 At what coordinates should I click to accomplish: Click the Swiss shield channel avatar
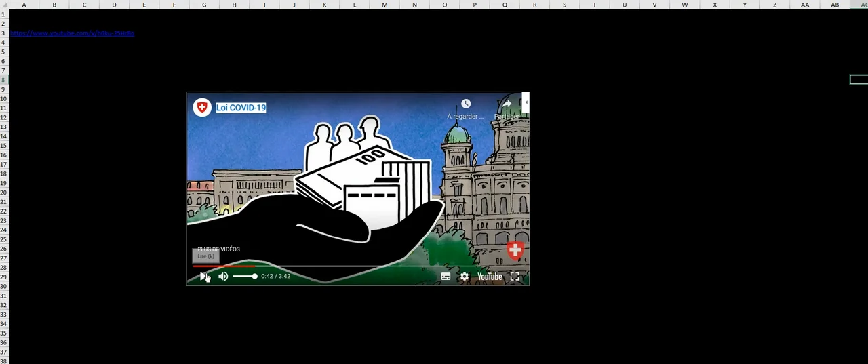tap(201, 107)
